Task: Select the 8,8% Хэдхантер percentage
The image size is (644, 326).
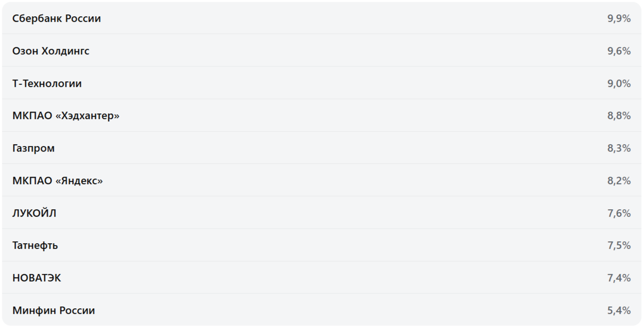Action: (x=619, y=116)
